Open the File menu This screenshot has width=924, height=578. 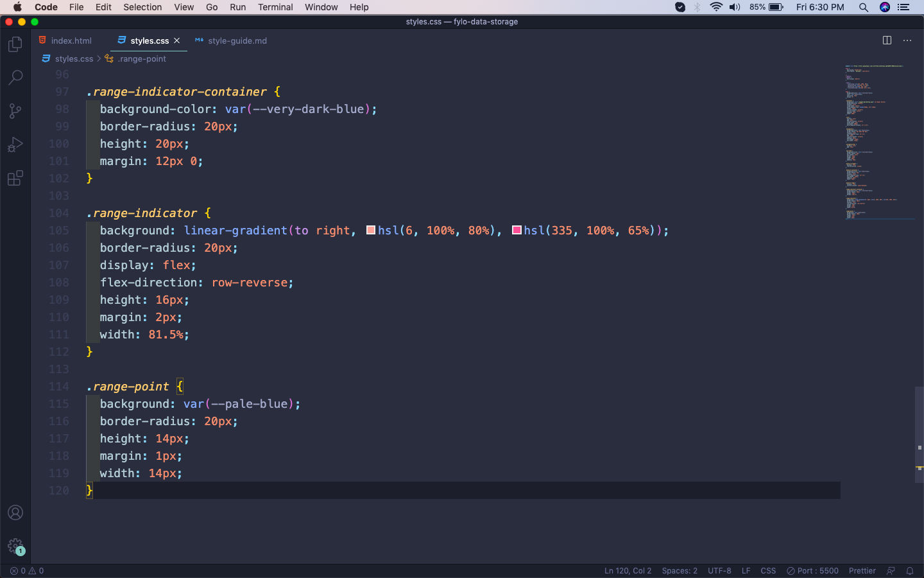click(76, 7)
